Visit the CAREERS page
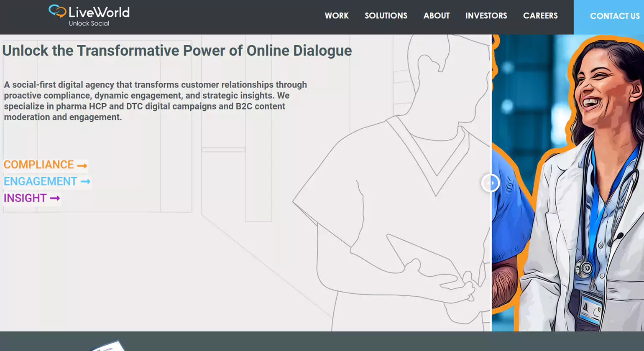 540,16
